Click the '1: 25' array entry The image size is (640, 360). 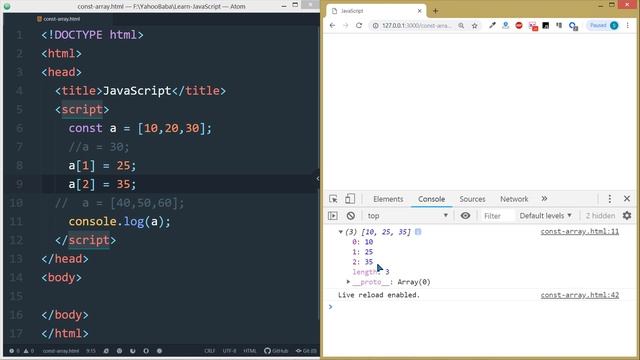[362, 252]
